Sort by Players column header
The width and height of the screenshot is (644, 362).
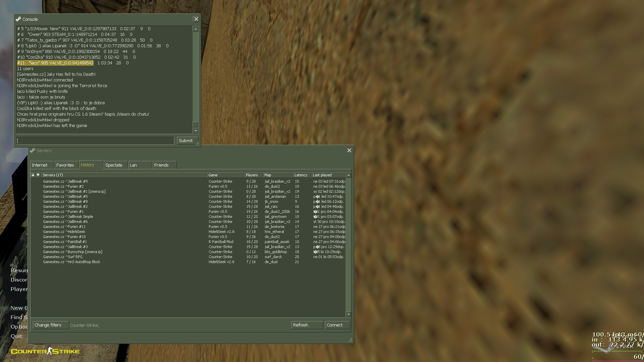pos(254,175)
